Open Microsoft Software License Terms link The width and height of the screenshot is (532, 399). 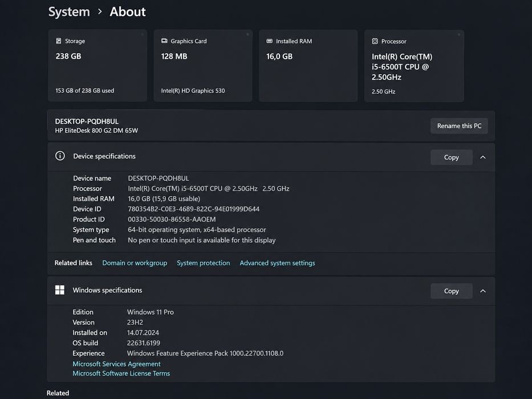(x=121, y=373)
